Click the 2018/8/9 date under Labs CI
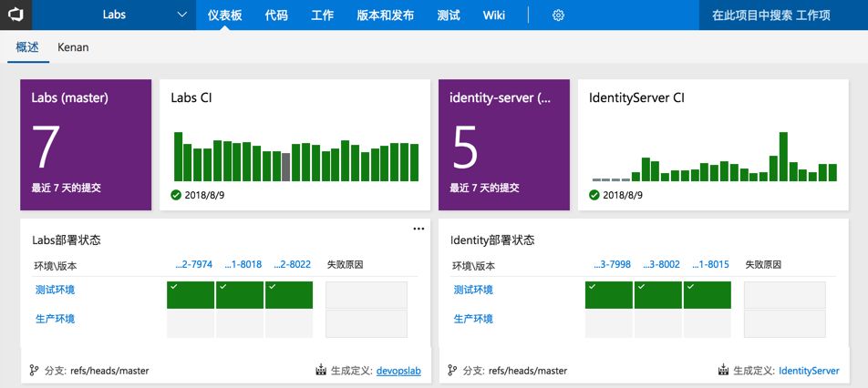Viewport: 868px width, 388px height. (204, 195)
